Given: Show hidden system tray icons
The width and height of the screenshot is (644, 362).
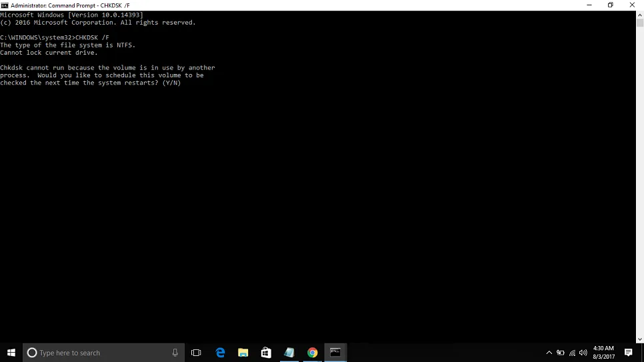Looking at the screenshot, I should point(549,353).
